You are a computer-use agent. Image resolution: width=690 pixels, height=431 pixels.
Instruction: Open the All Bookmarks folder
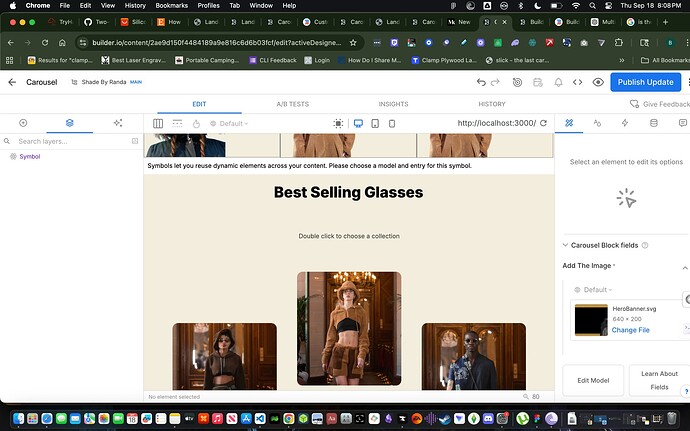pyautogui.click(x=665, y=60)
